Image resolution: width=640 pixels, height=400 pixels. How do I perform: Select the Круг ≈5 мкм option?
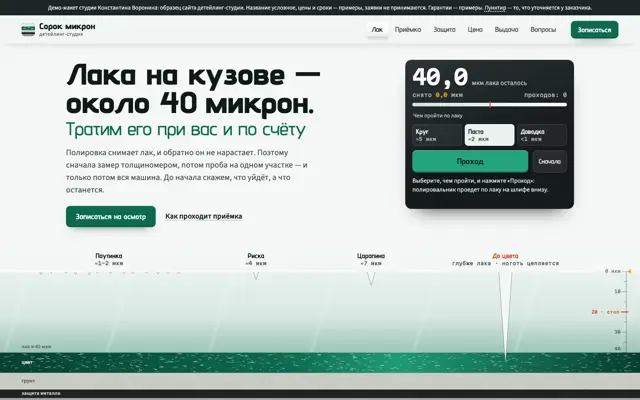[x=437, y=135]
